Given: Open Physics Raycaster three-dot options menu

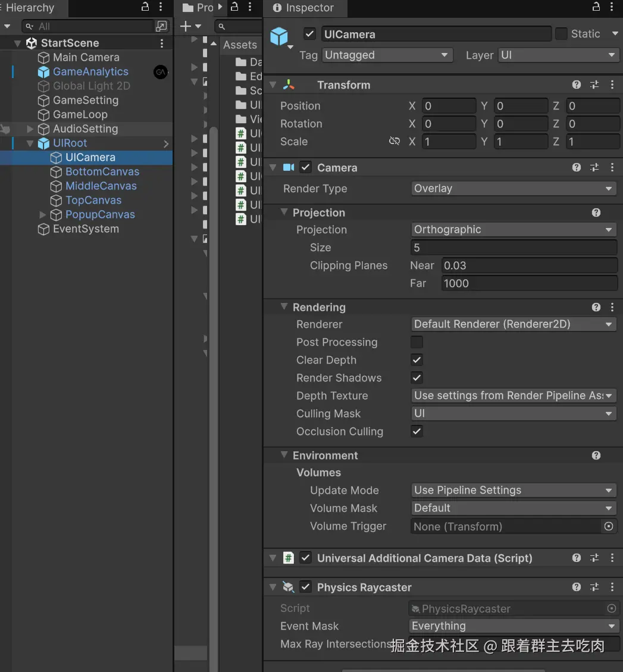Looking at the screenshot, I should click(612, 587).
